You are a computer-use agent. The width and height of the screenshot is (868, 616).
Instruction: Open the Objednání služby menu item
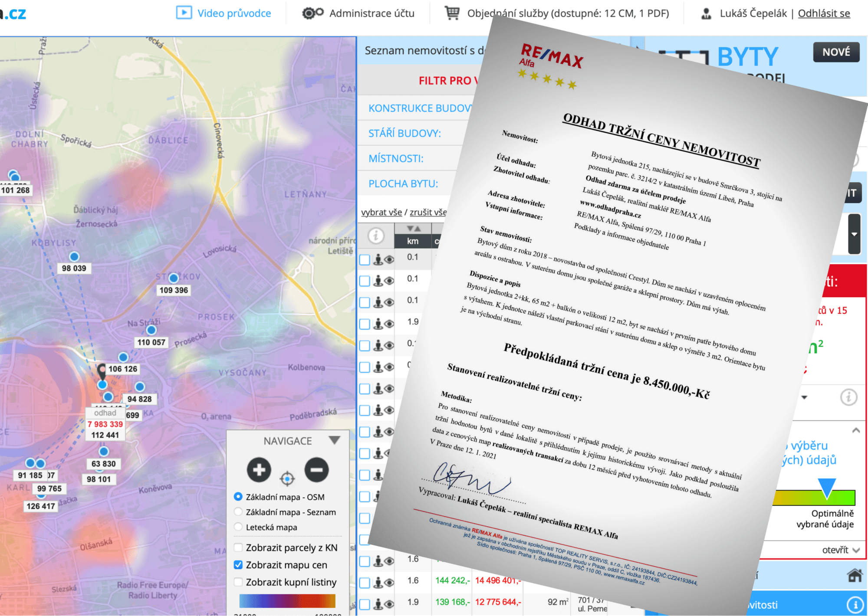pyautogui.click(x=568, y=13)
